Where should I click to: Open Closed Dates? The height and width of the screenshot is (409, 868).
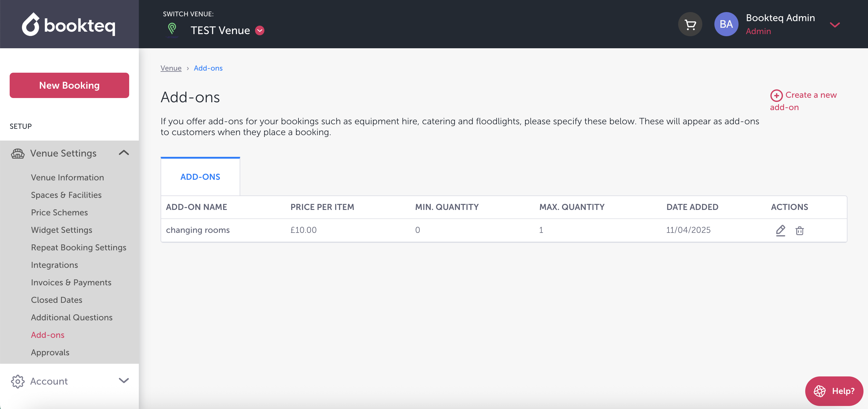click(57, 300)
